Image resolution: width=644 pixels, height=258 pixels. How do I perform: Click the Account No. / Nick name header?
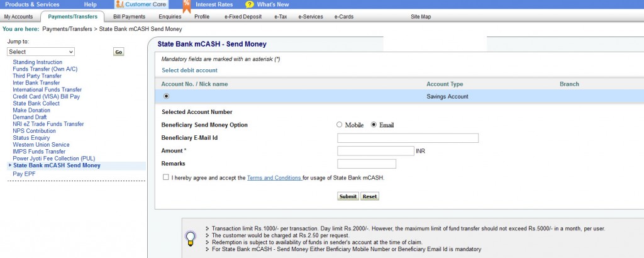pos(194,84)
